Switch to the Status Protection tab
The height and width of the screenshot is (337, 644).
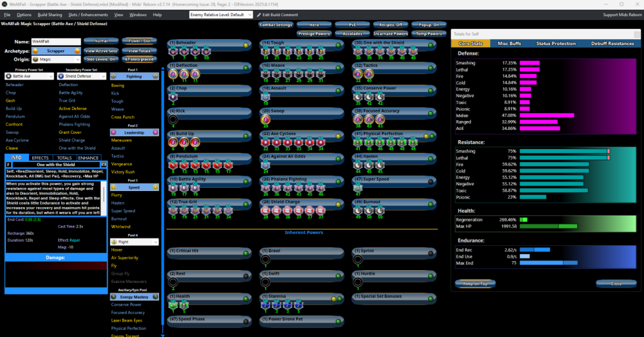point(556,43)
